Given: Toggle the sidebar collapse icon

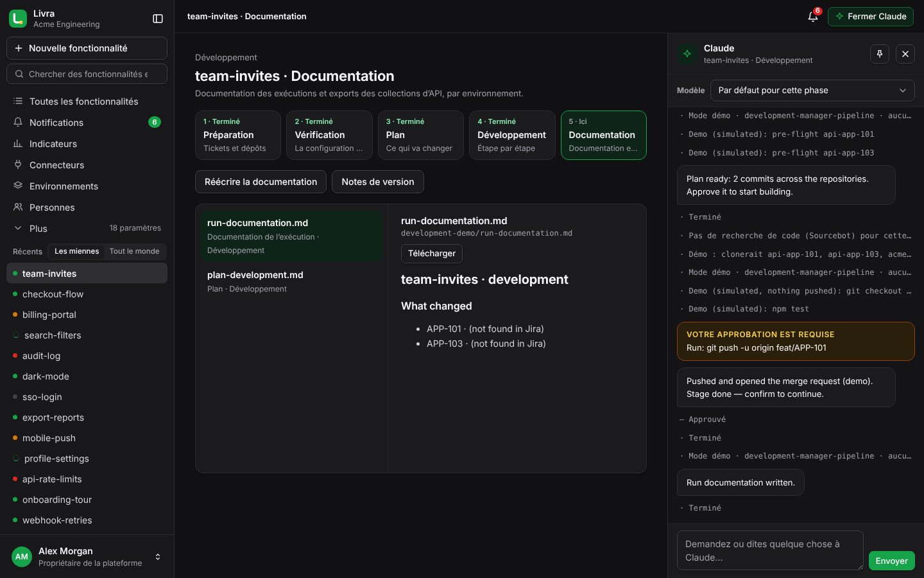Looking at the screenshot, I should coord(158,19).
